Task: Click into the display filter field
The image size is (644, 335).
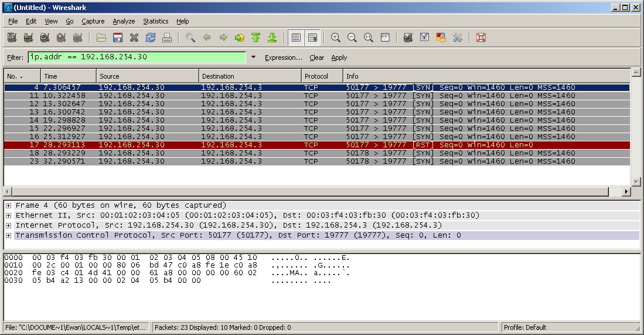Action: coord(137,57)
